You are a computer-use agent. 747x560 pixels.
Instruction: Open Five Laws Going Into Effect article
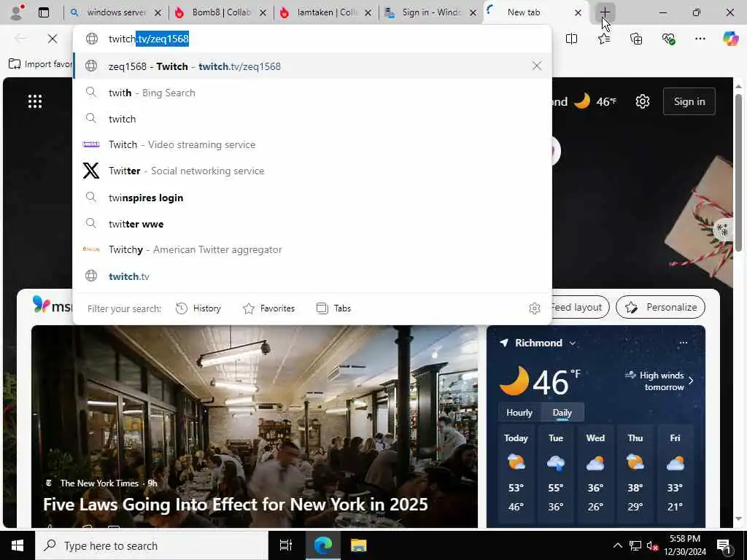coord(236,505)
